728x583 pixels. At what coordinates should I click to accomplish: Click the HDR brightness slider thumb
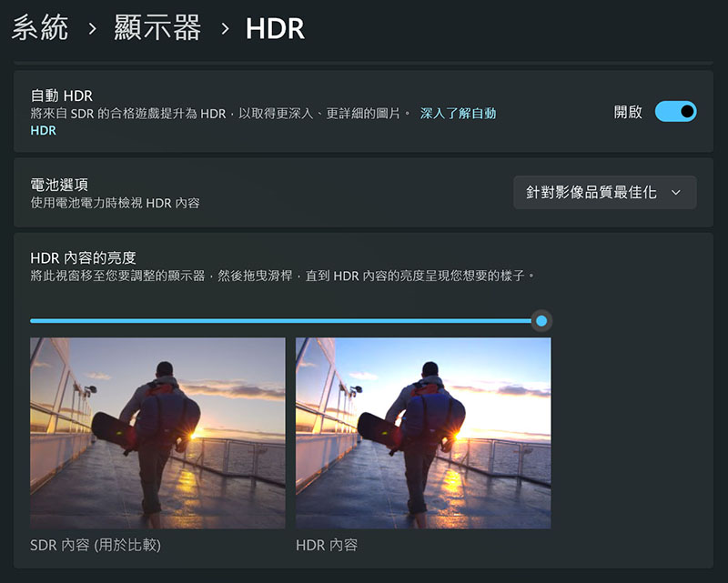pyautogui.click(x=541, y=320)
